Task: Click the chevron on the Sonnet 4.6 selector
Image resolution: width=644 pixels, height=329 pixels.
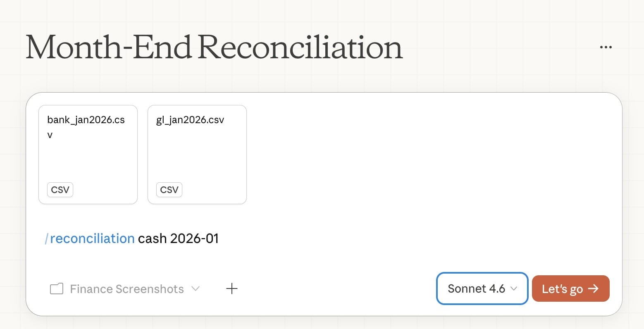Action: [513, 289]
